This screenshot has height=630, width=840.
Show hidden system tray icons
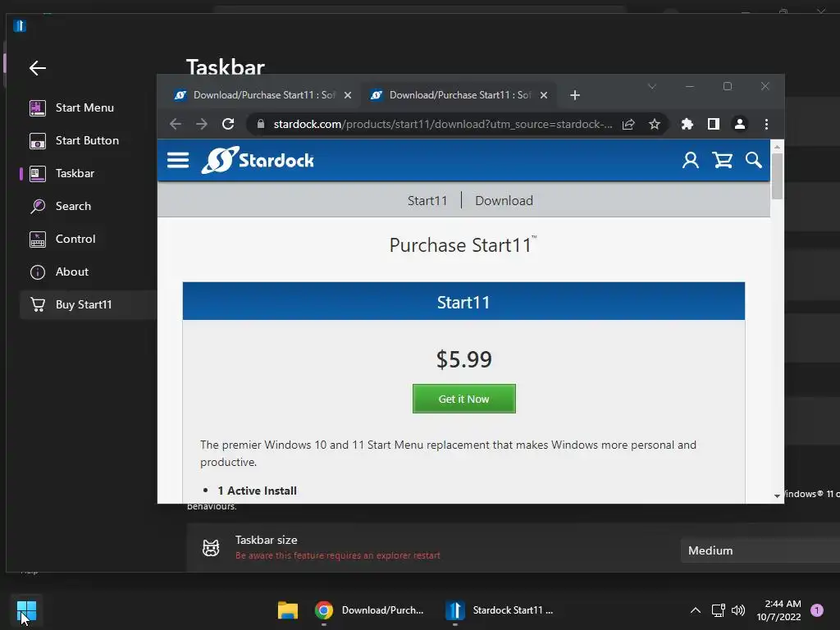tap(696, 610)
